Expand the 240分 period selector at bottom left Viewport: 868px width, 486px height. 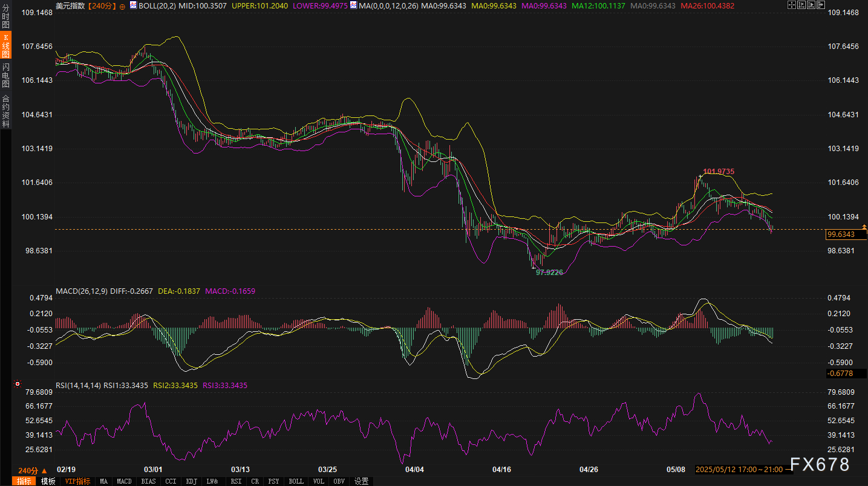point(32,470)
